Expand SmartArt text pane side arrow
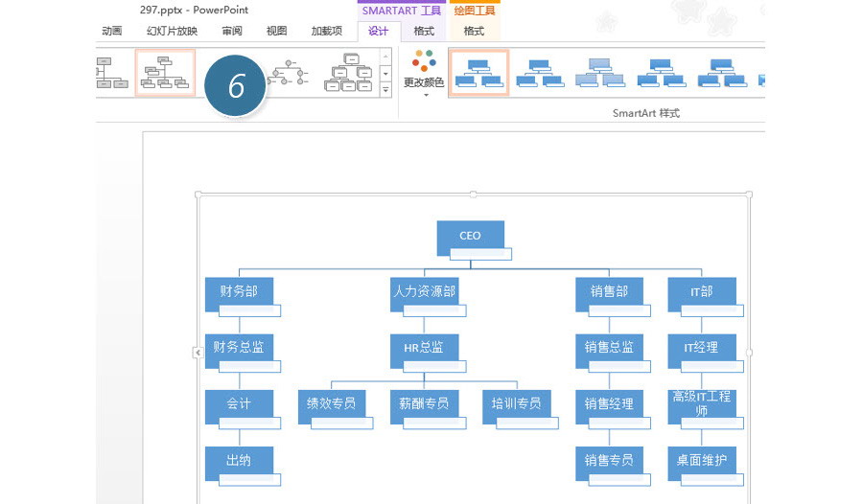Image resolution: width=863 pixels, height=504 pixels. click(198, 353)
